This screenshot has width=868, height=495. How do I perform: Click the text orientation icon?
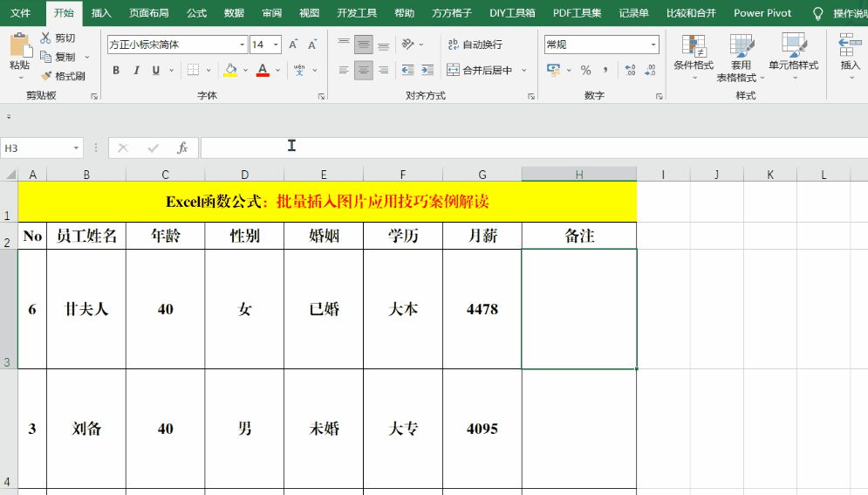[x=408, y=44]
